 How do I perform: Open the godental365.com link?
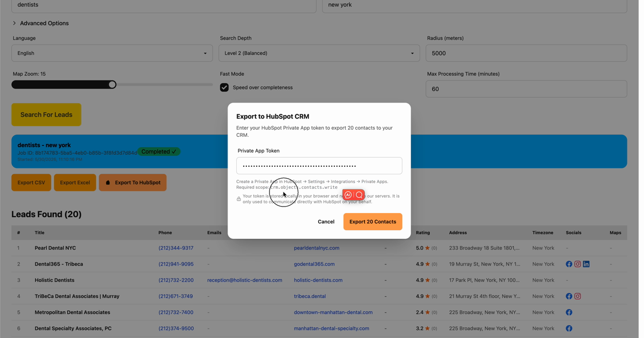coord(314,264)
